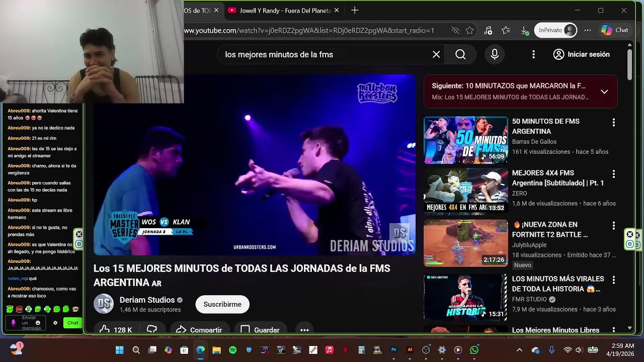
Task: Close the first browser tab
Action: [216, 10]
